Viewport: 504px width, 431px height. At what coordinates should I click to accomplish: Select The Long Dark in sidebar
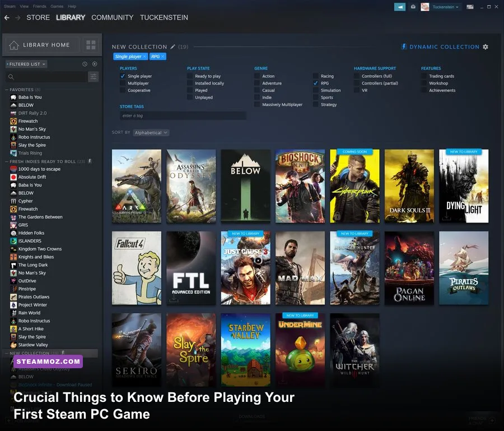pyautogui.click(x=33, y=265)
